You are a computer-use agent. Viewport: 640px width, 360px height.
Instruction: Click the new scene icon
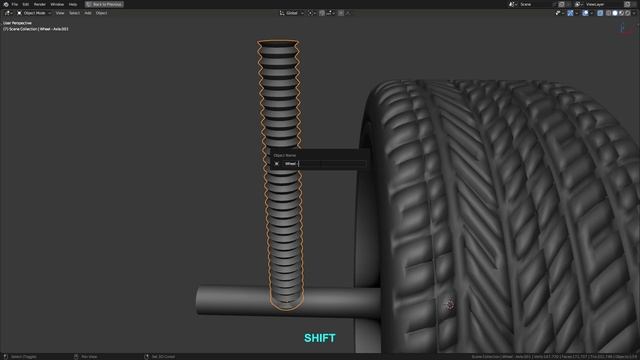562,4
